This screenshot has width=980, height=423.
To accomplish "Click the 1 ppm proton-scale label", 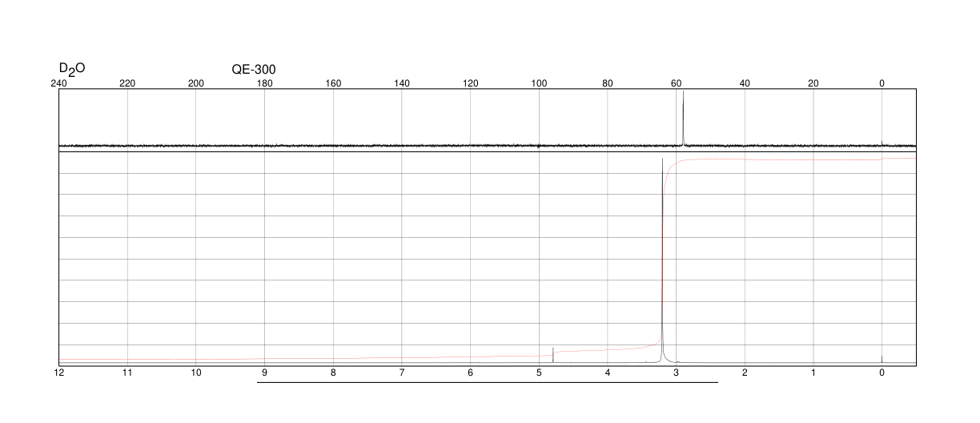I will [813, 373].
